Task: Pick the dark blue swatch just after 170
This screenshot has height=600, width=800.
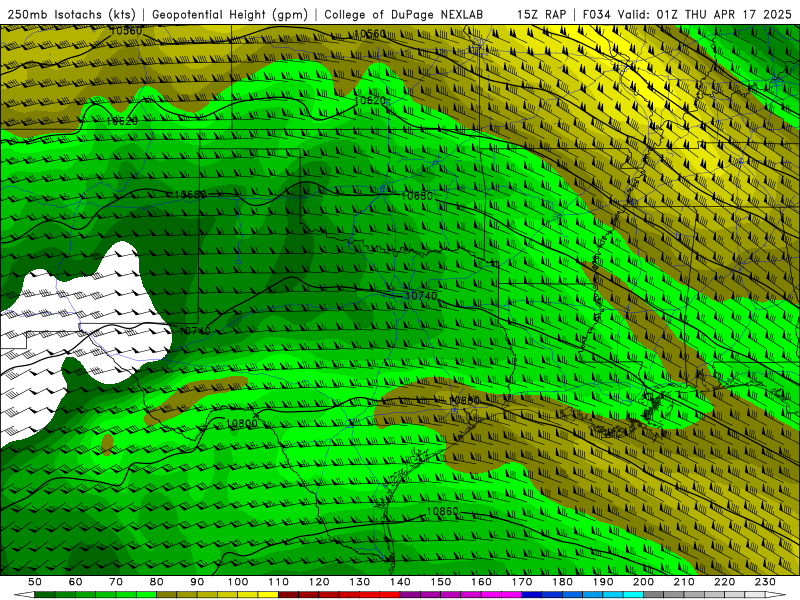Action: tap(532, 594)
